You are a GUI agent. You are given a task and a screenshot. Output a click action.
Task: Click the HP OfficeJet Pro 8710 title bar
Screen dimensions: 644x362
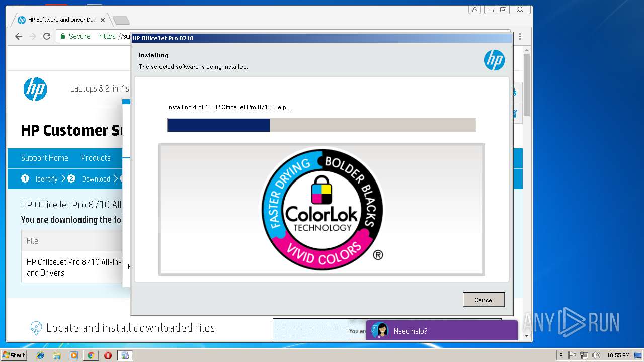322,38
